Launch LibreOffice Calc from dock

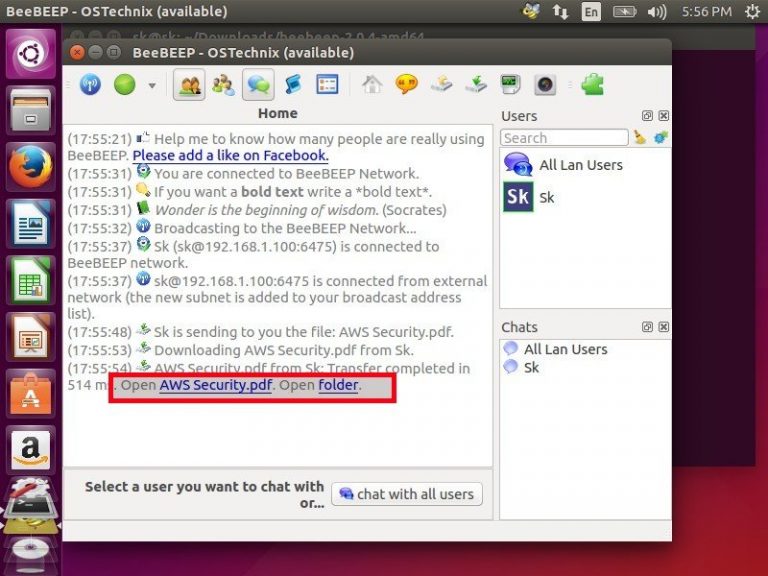(x=30, y=280)
